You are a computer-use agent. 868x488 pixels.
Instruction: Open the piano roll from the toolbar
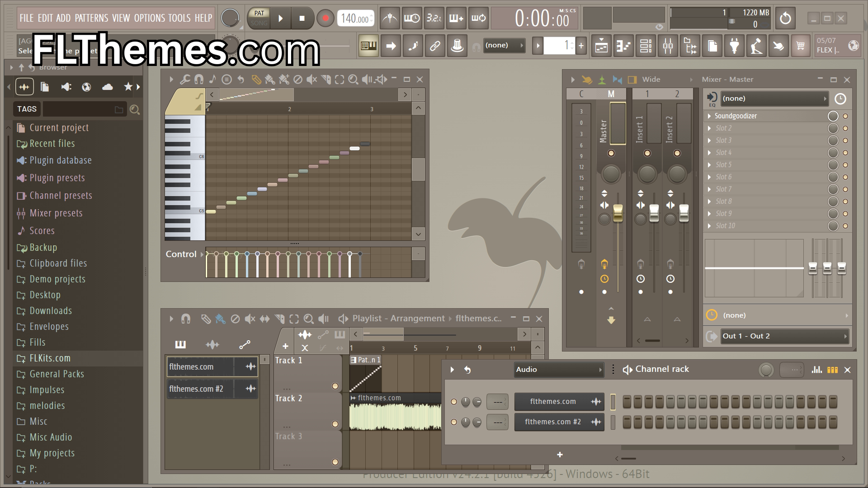(623, 46)
